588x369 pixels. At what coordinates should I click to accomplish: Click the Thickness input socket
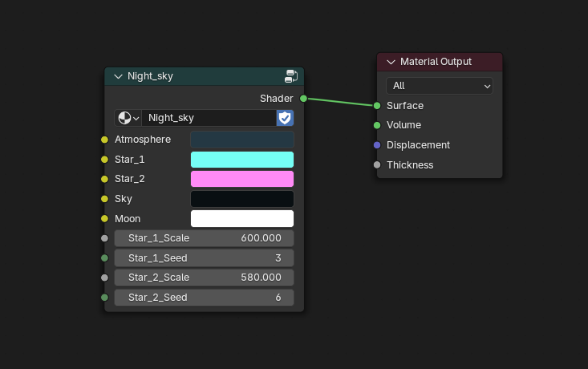(377, 165)
